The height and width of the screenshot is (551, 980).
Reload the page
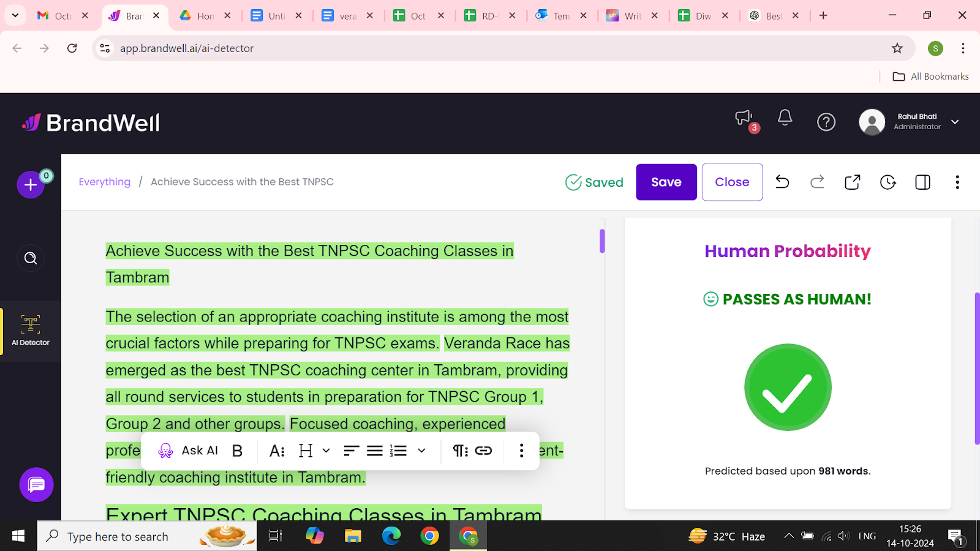(72, 48)
